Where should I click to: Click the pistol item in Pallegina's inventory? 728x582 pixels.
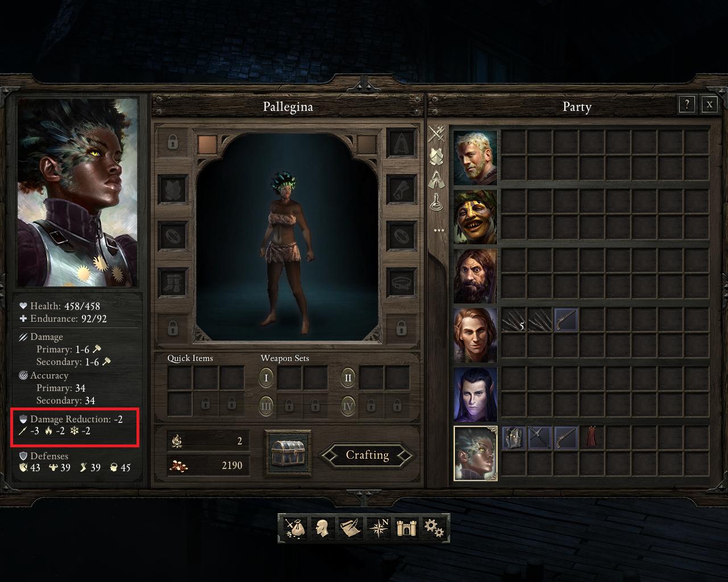566,438
